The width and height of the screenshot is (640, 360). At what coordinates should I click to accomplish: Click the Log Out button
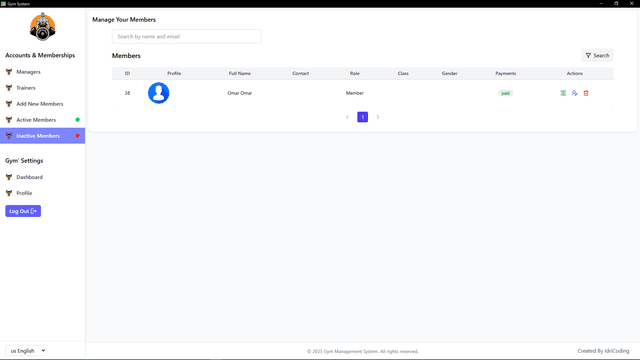[x=23, y=211]
